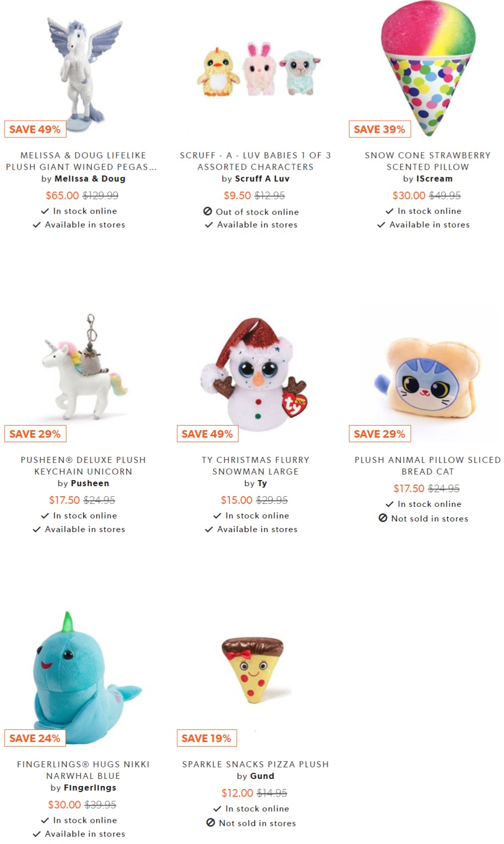Open the Fingerlings Hugs Nikki Narwhal Blue title

(x=83, y=770)
